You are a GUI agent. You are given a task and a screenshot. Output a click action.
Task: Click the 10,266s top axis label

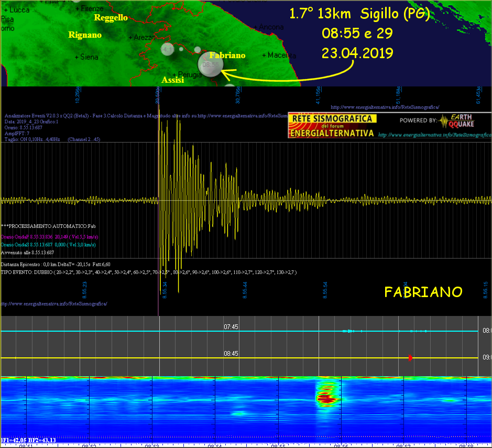coord(78,95)
